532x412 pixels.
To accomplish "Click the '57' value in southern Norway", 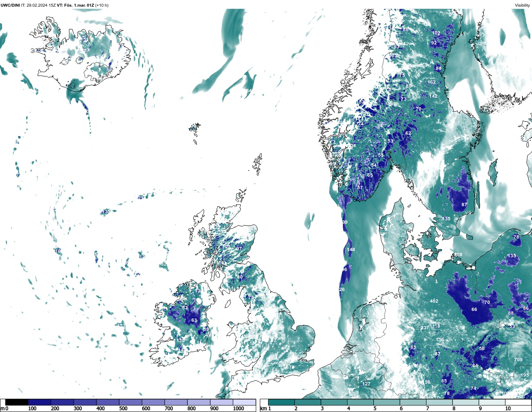I will click(x=360, y=188).
